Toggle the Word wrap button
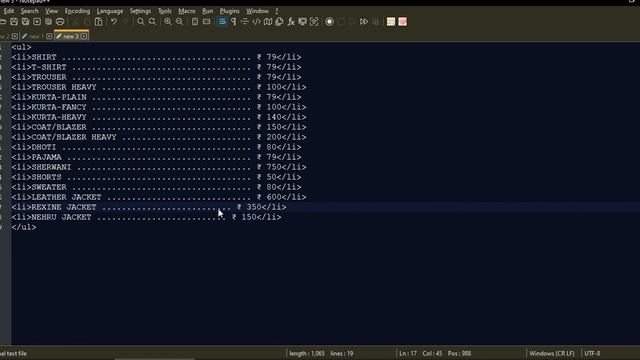The image size is (640, 360). pyautogui.click(x=222, y=22)
